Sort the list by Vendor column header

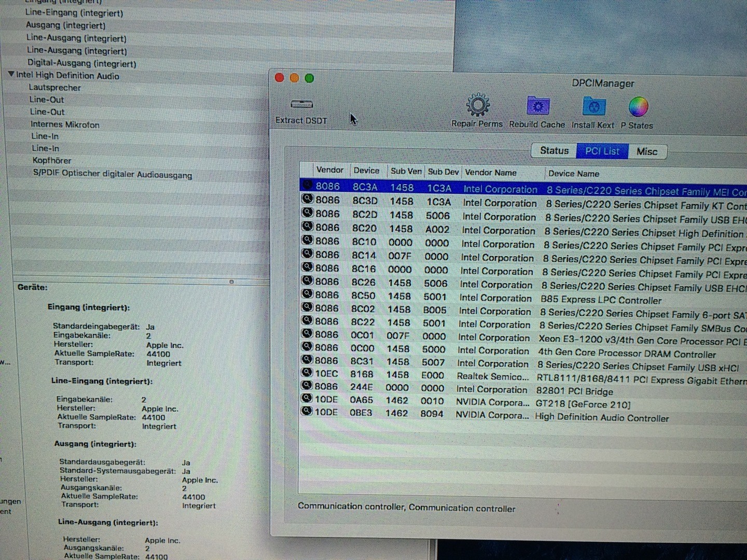pyautogui.click(x=330, y=170)
